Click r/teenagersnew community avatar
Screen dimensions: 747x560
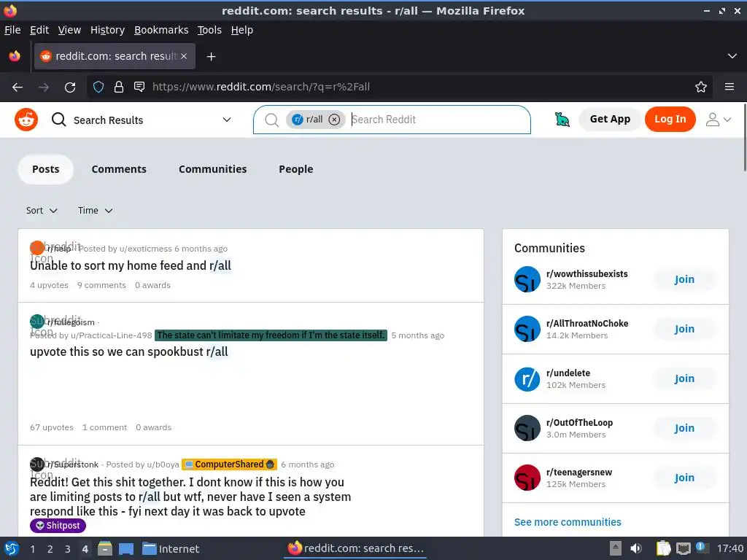(527, 478)
